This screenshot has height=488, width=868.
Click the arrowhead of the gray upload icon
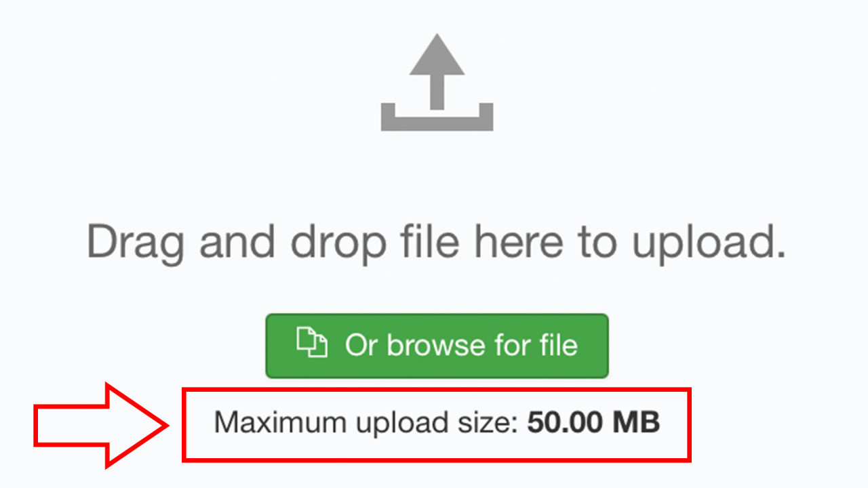coord(437,56)
